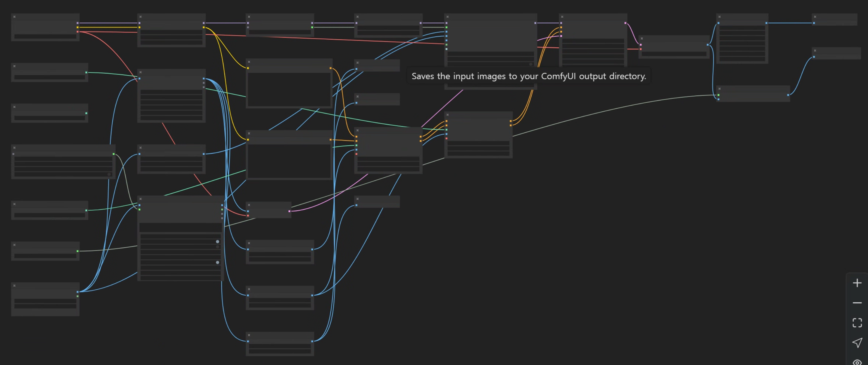Collapse the large toggle node via its title dot
Viewport: 868px width, 365px height.
point(141,199)
